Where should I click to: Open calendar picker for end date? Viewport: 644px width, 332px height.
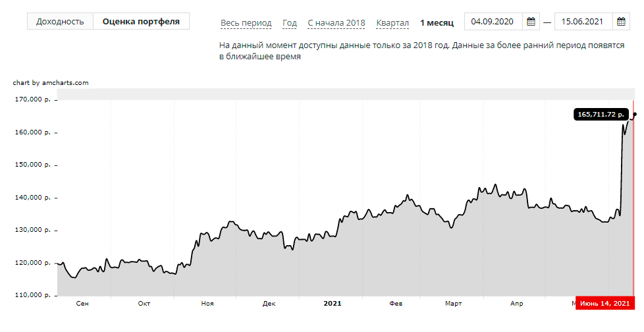(621, 21)
